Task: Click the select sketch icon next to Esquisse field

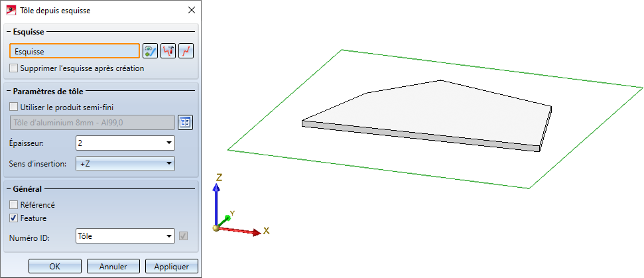Action: (x=150, y=51)
